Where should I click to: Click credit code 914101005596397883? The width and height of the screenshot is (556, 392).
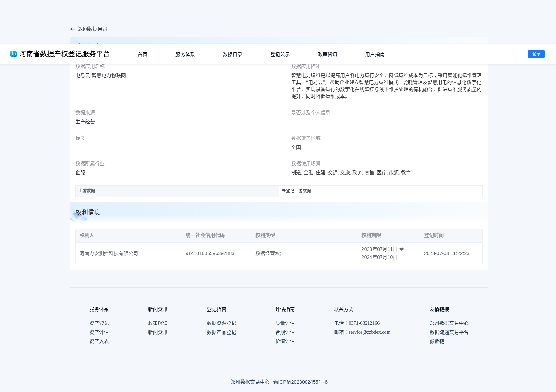(x=210, y=253)
